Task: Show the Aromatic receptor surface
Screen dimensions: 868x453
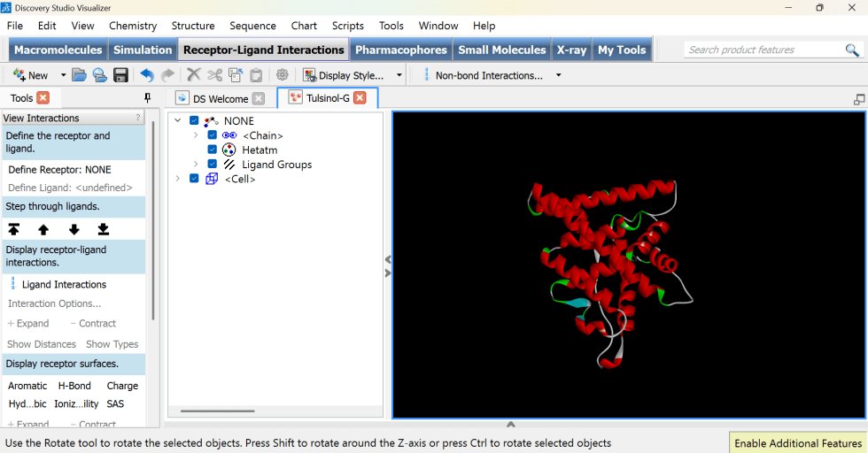Action: 27,386
